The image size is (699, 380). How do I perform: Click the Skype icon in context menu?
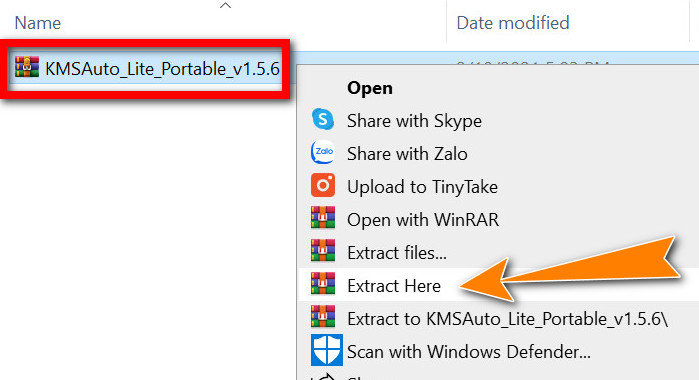pyautogui.click(x=323, y=120)
